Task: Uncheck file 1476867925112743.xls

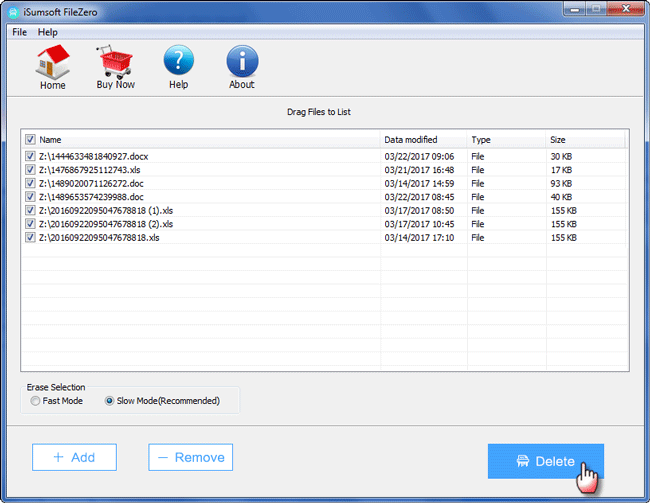Action: 30,170
